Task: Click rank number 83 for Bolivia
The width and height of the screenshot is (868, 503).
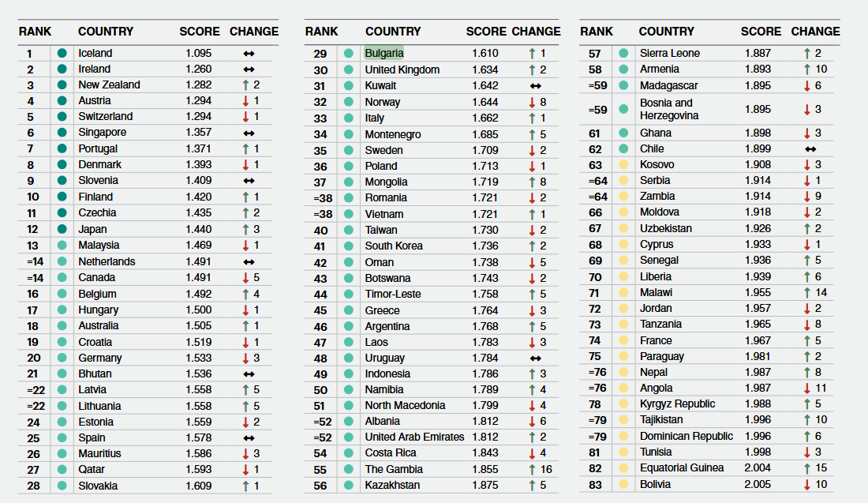Action: click(595, 484)
